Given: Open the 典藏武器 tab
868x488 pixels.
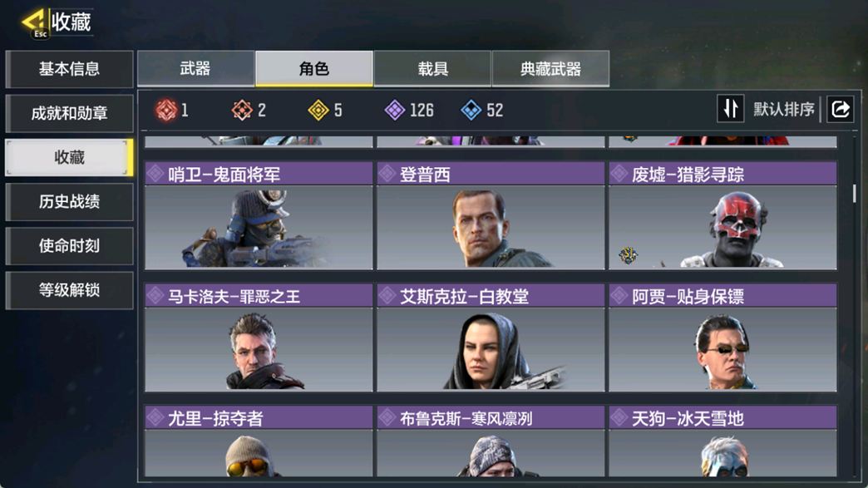Looking at the screenshot, I should (x=550, y=69).
